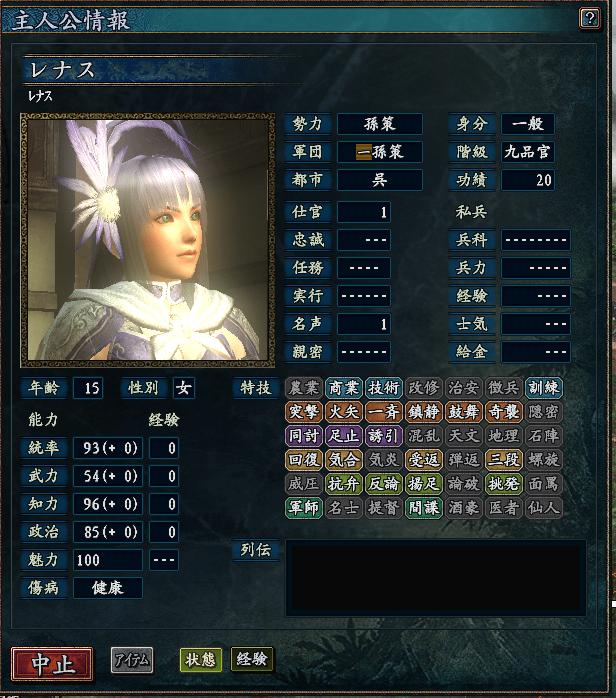
Task: Select the 回復 skill badge
Action: 304,460
